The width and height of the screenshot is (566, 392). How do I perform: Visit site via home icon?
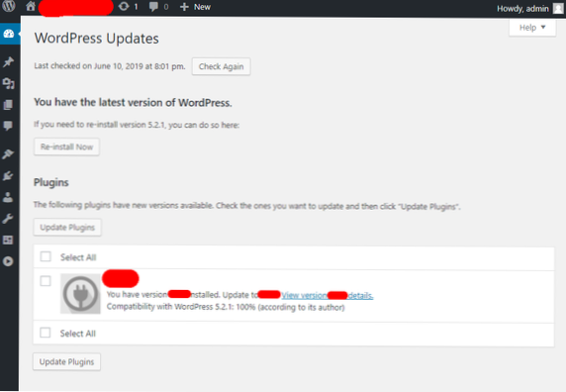pyautogui.click(x=31, y=6)
